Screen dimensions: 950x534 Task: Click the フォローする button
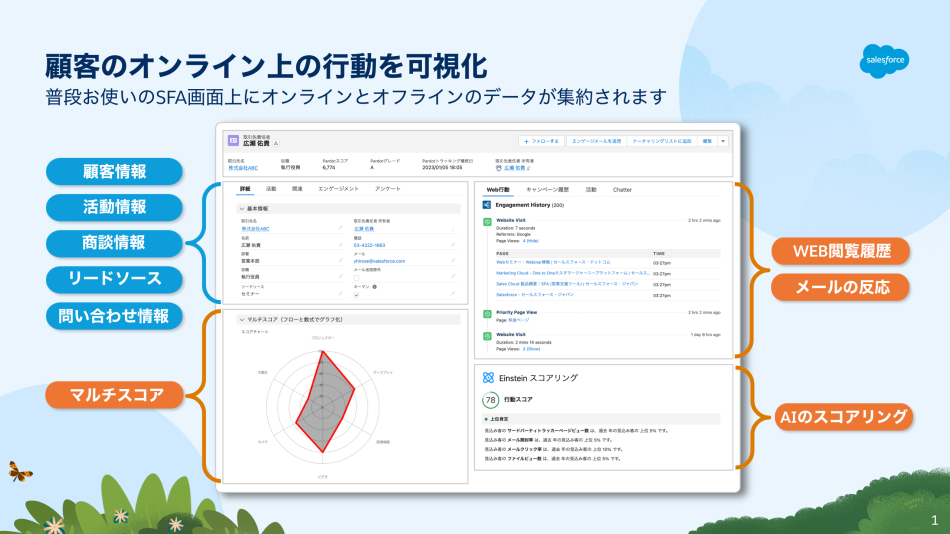tap(542, 142)
